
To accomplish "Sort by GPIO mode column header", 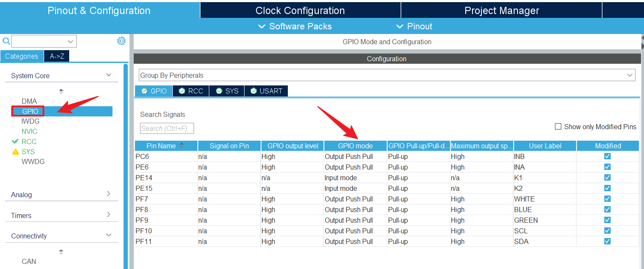I will [355, 146].
